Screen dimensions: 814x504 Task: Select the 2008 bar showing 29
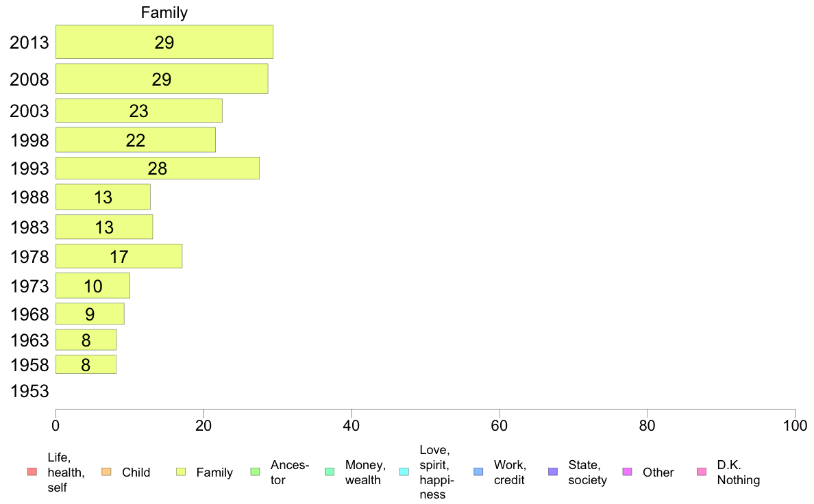(x=162, y=79)
